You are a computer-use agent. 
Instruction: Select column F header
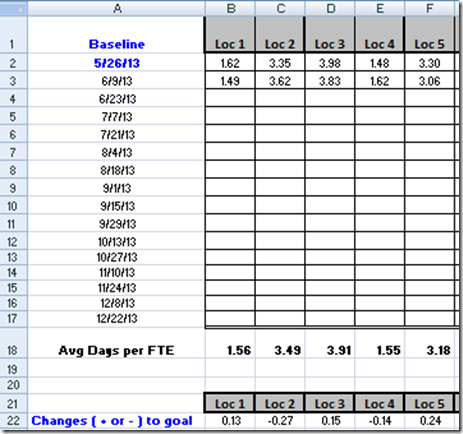pyautogui.click(x=429, y=8)
